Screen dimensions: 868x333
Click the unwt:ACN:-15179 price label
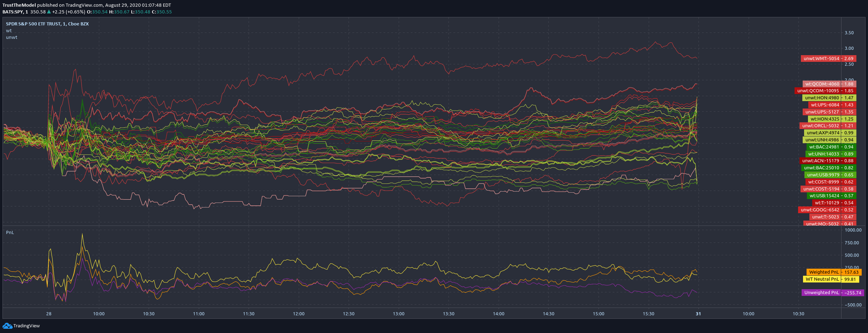click(828, 160)
